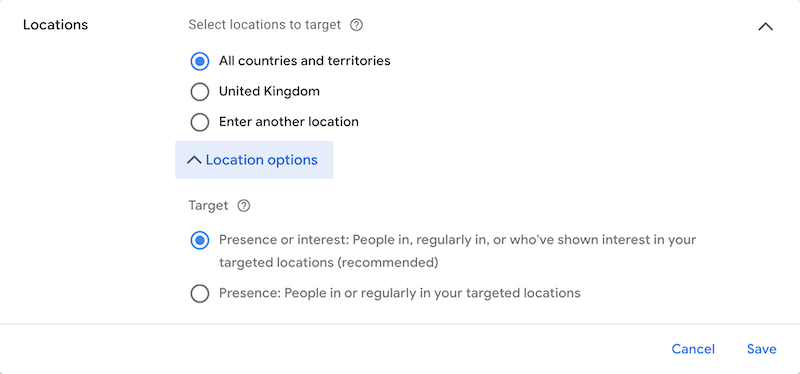Select the Presence or interest radio circle
The width and height of the screenshot is (800, 374).
click(x=199, y=240)
